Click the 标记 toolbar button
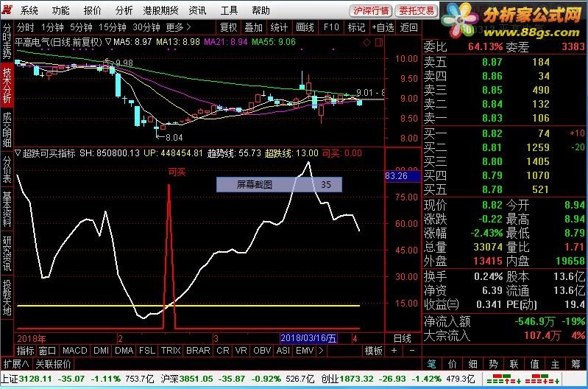 coord(356,27)
